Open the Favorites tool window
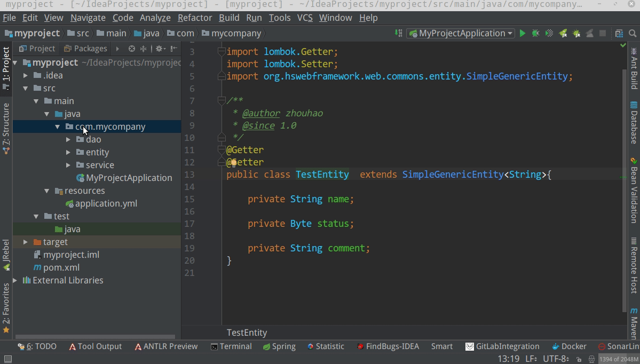Image resolution: width=640 pixels, height=364 pixels. pos(6,308)
